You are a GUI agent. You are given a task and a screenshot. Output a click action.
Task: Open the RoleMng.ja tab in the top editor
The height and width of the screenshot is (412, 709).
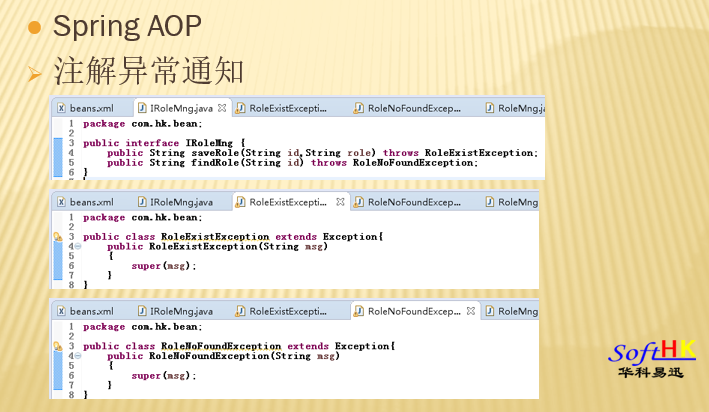515,108
